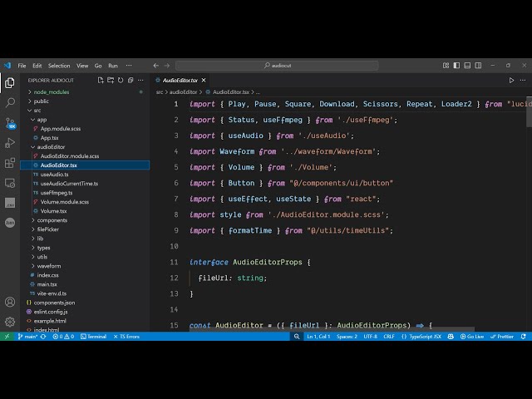This screenshot has height=399, width=532.
Task: Open editor more actions ellipsis
Action: [523, 81]
